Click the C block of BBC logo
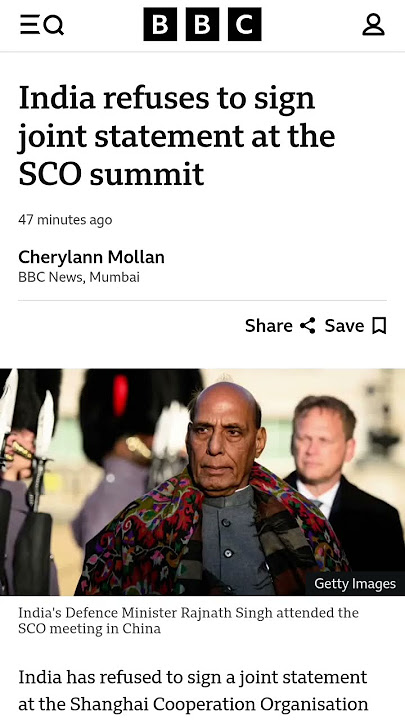Screen dimensions: 405x720 pyautogui.click(x=245, y=24)
